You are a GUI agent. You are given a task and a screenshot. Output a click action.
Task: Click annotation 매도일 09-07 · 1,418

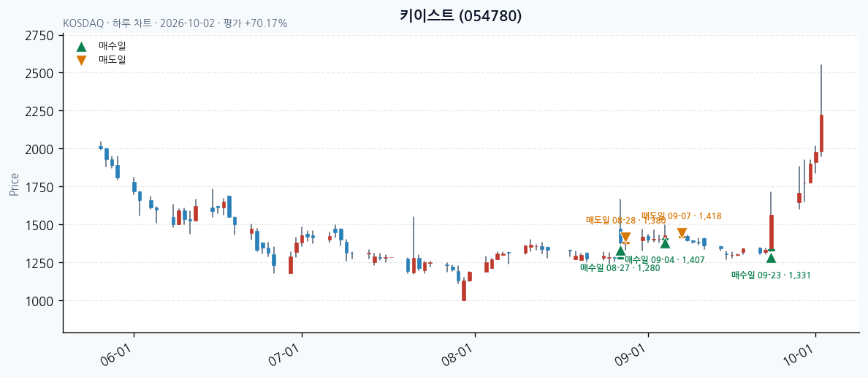(x=682, y=216)
